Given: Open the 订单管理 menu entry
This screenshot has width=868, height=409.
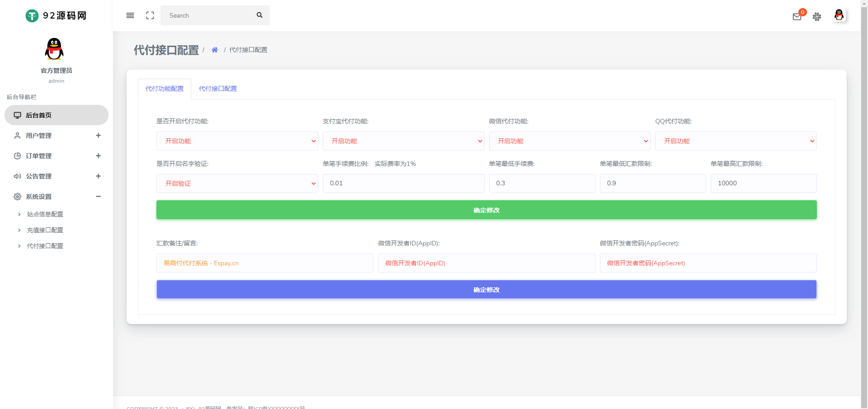Looking at the screenshot, I should pyautogui.click(x=57, y=156).
